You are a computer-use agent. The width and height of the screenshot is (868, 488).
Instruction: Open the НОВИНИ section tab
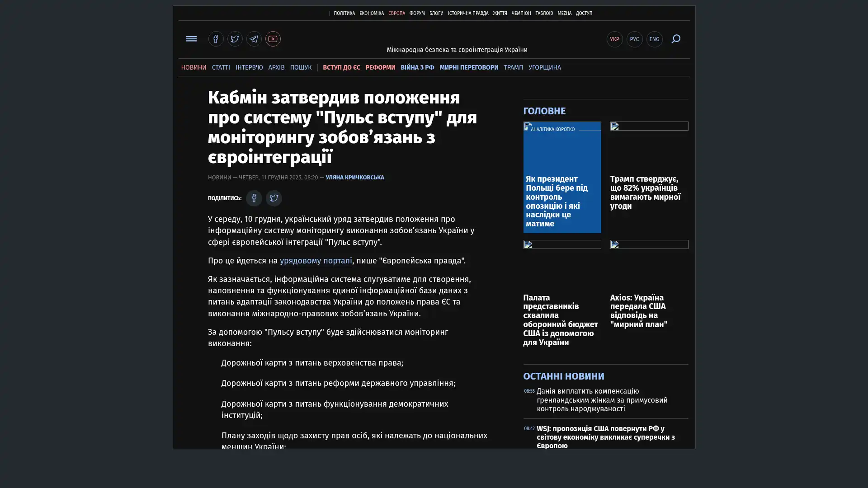pyautogui.click(x=193, y=67)
